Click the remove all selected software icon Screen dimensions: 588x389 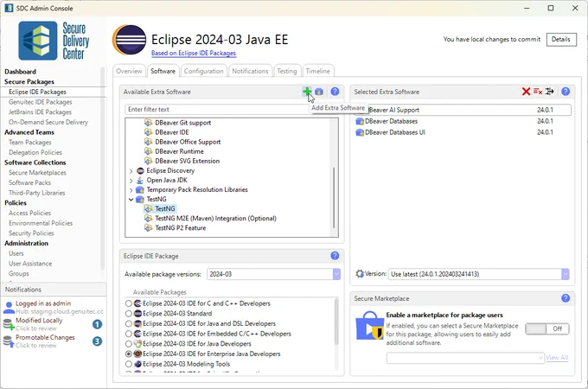pos(538,92)
